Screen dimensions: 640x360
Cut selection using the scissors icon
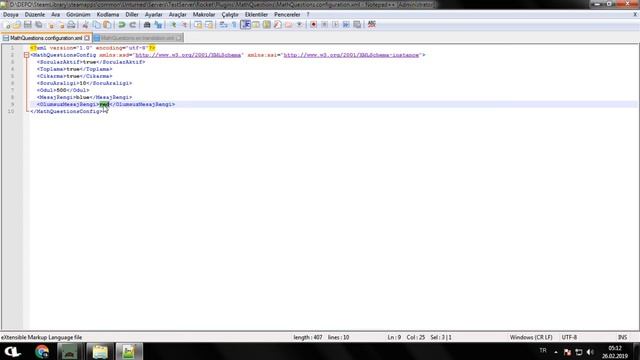(85, 25)
